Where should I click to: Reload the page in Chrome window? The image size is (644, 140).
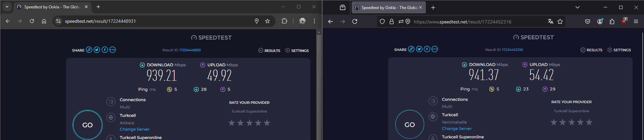[32, 21]
